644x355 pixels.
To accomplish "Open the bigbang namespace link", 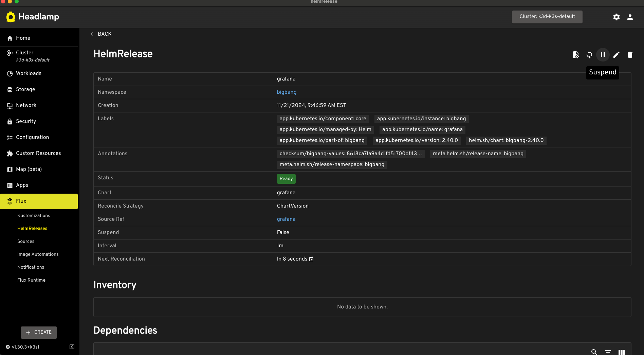I will click(287, 92).
